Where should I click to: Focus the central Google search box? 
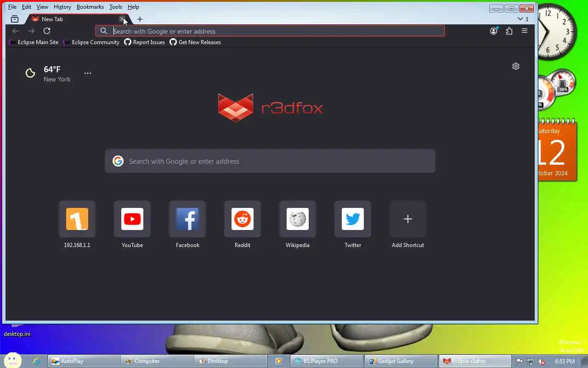[270, 161]
